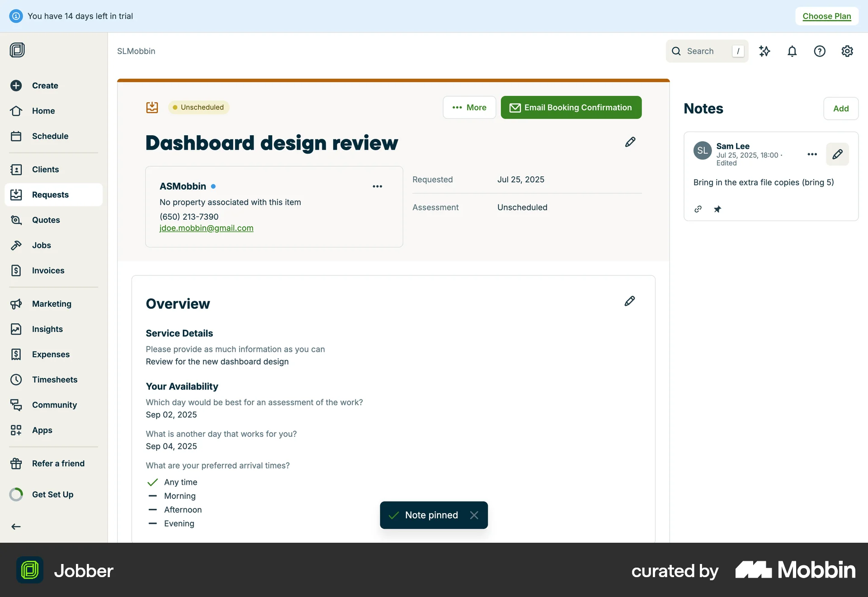Navigate to Timesheets in the sidebar

[55, 379]
